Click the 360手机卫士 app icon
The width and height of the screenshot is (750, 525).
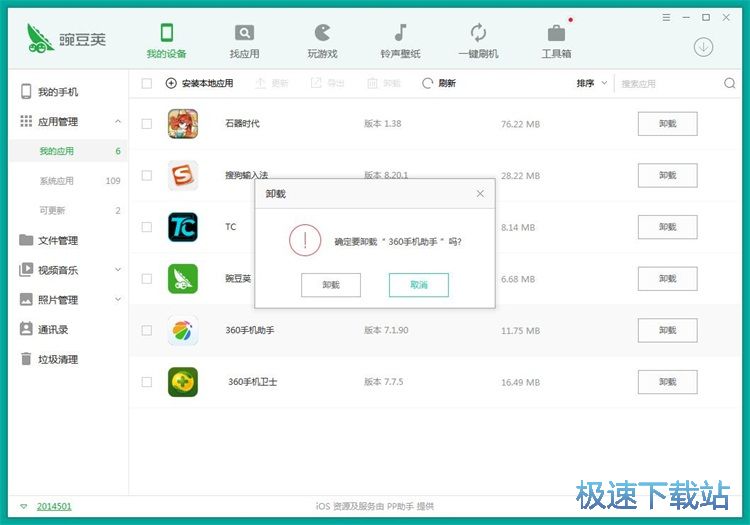coord(183,382)
